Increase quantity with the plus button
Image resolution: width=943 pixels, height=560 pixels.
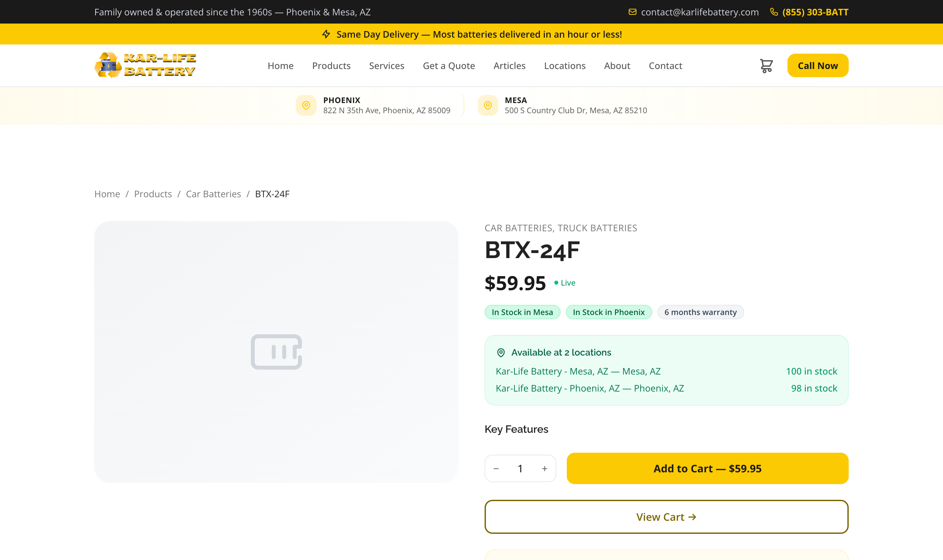coord(544,469)
